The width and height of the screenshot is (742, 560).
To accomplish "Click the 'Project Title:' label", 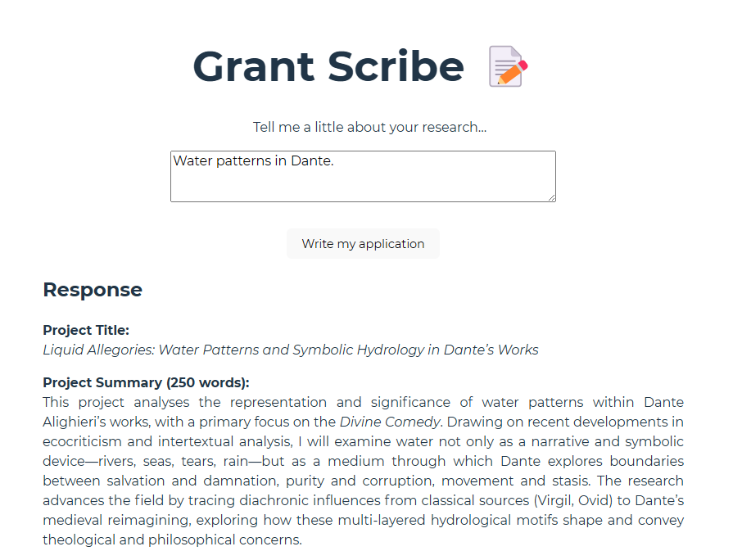I will 86,330.
